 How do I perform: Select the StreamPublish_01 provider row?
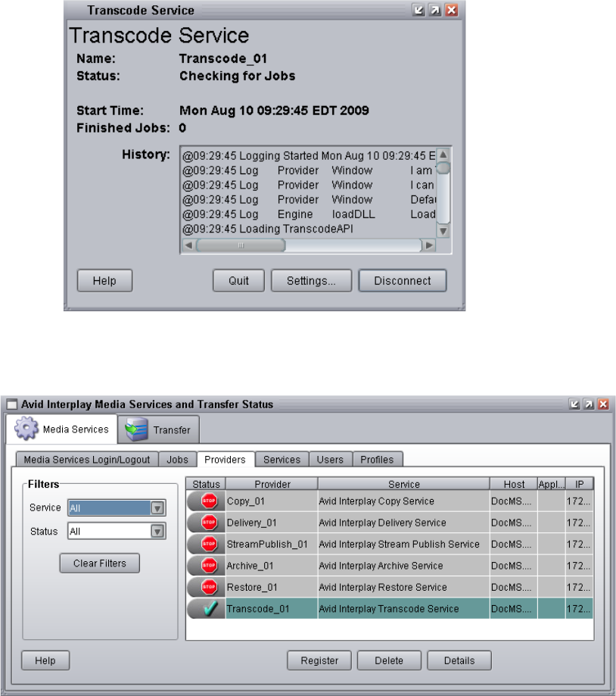tap(390, 544)
